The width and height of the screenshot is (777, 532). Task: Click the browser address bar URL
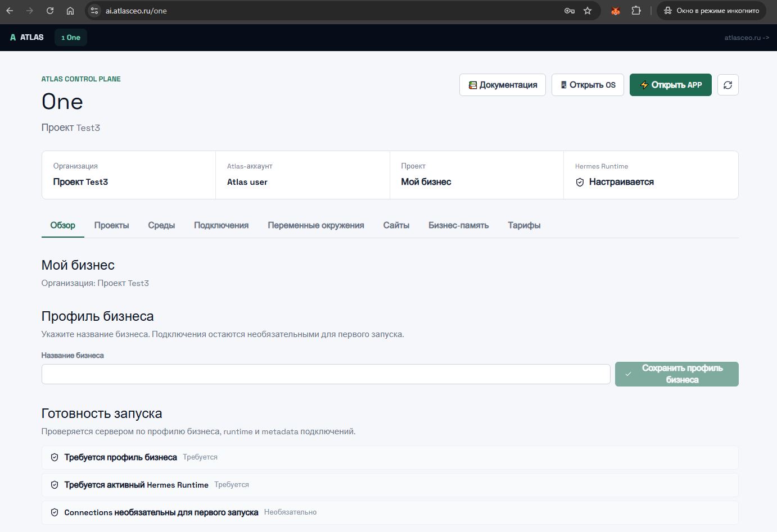click(136, 11)
